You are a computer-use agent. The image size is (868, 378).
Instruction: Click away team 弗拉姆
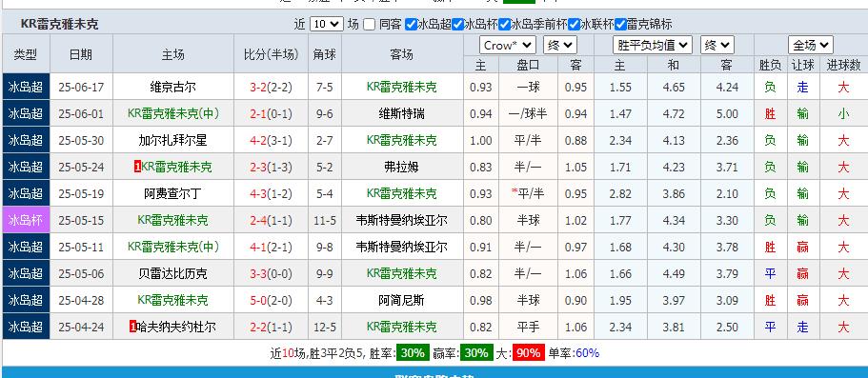[x=402, y=168]
